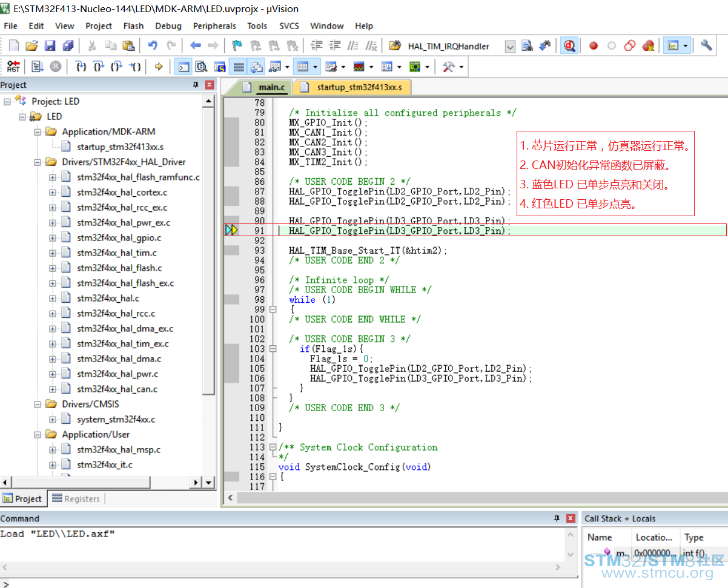Select the main.c editor tab
The height and width of the screenshot is (588, 728).
point(266,87)
